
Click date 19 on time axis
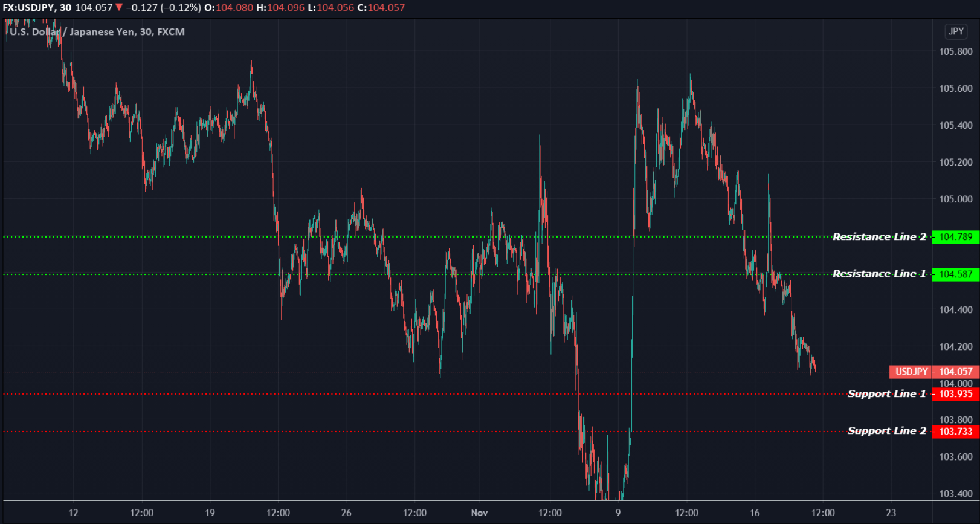(210, 513)
